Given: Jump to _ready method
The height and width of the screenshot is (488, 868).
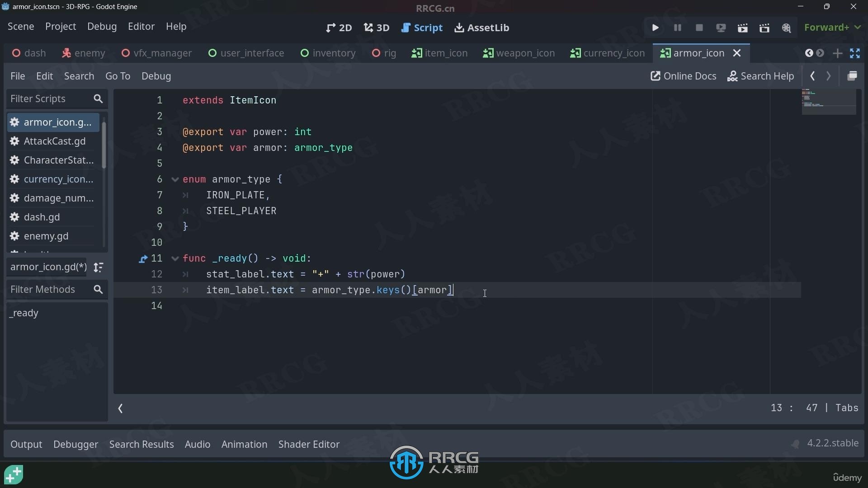Looking at the screenshot, I should click(25, 313).
